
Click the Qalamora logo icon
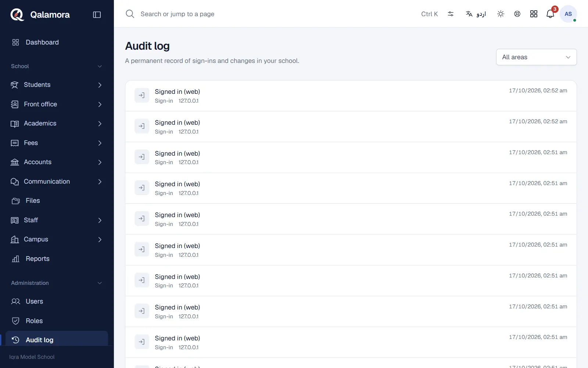pos(17,15)
